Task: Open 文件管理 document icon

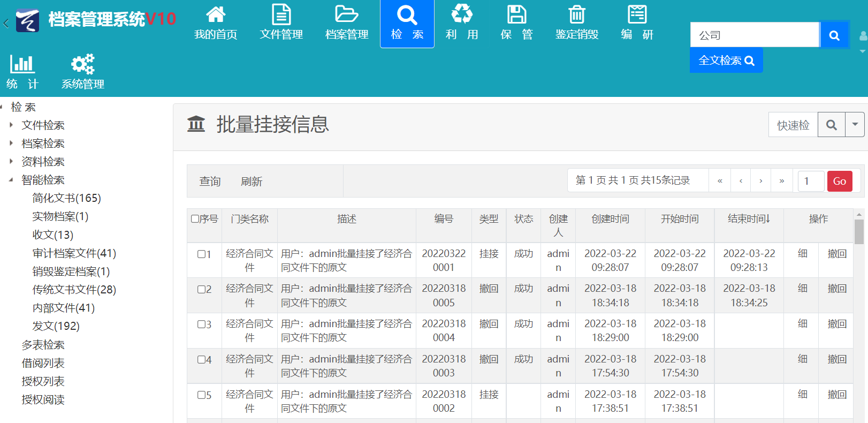Action: point(281,15)
